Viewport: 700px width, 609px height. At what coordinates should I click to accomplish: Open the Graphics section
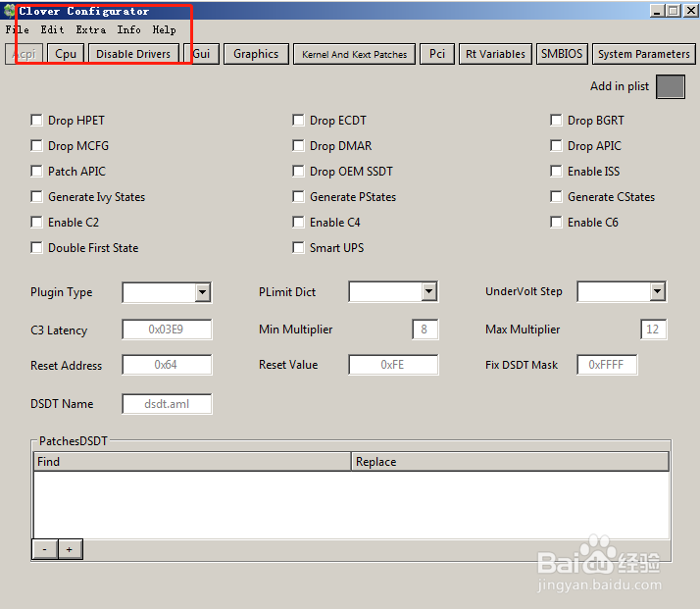[x=256, y=54]
